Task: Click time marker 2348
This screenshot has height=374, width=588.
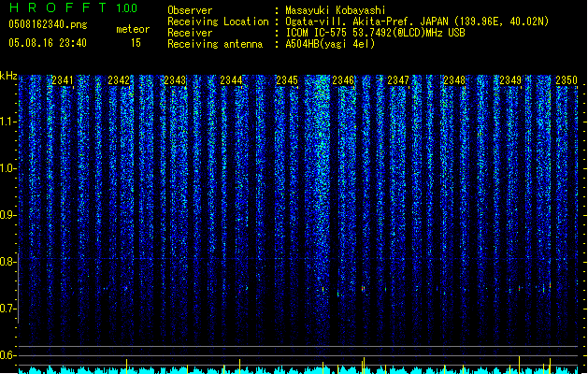Action: pos(454,80)
